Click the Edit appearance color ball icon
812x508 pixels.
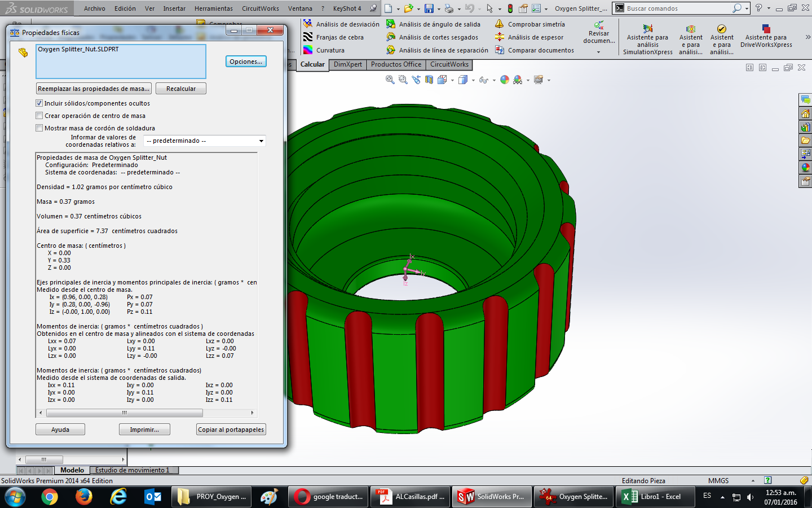click(505, 80)
